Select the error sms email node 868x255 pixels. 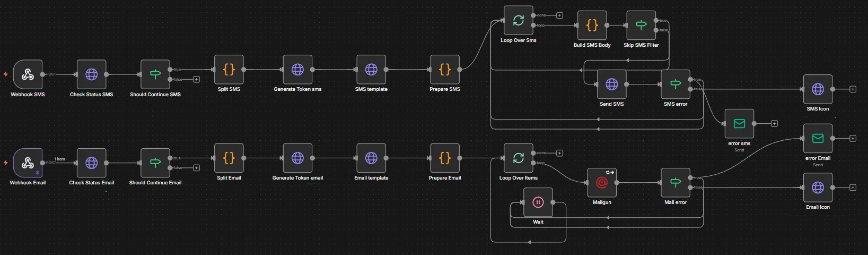[739, 124]
